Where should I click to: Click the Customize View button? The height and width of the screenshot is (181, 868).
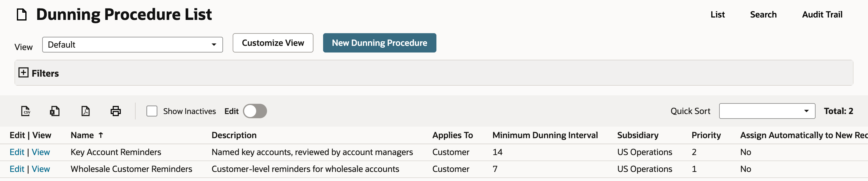pos(273,43)
